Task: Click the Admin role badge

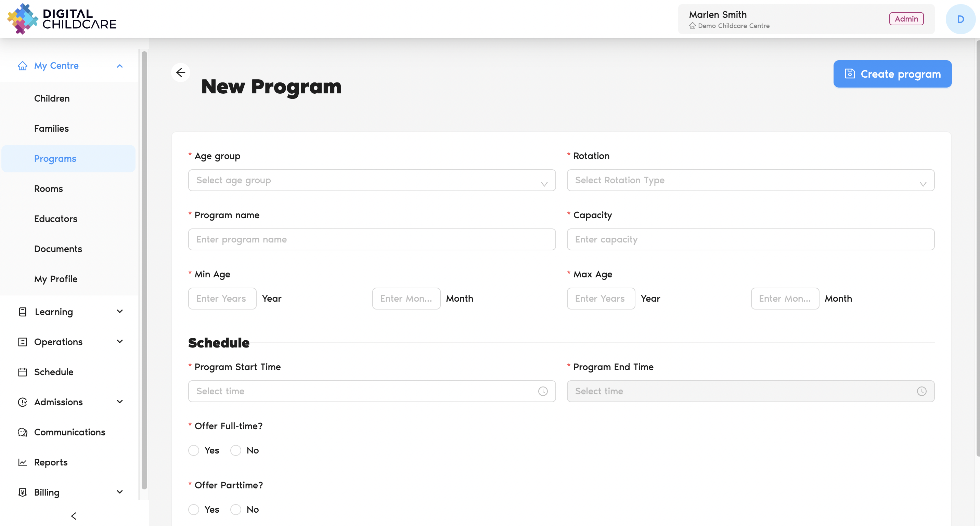Action: click(x=906, y=18)
